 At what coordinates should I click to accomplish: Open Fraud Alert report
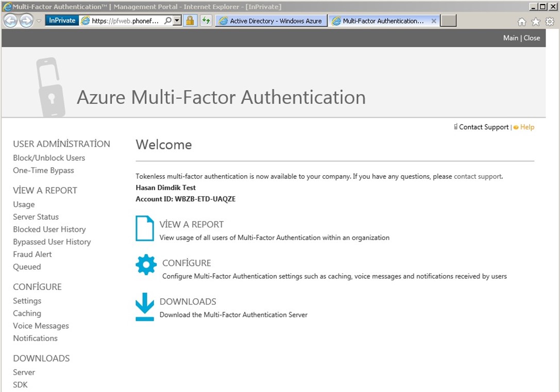32,254
